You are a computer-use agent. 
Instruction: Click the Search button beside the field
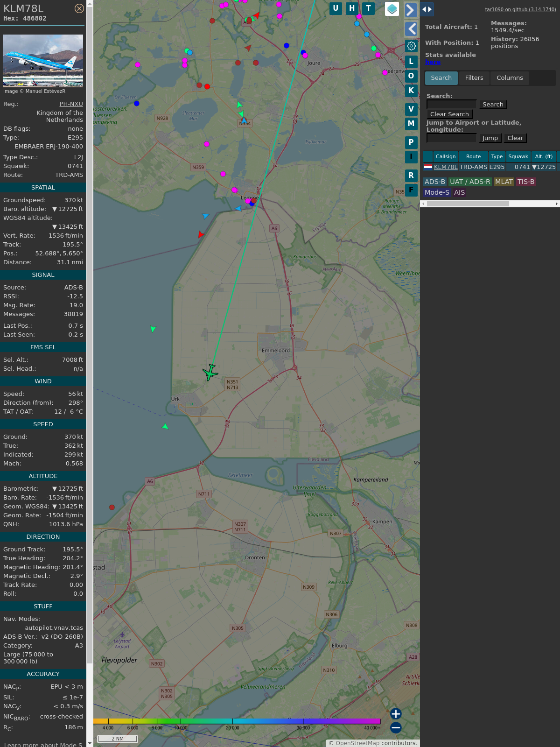[x=493, y=105]
